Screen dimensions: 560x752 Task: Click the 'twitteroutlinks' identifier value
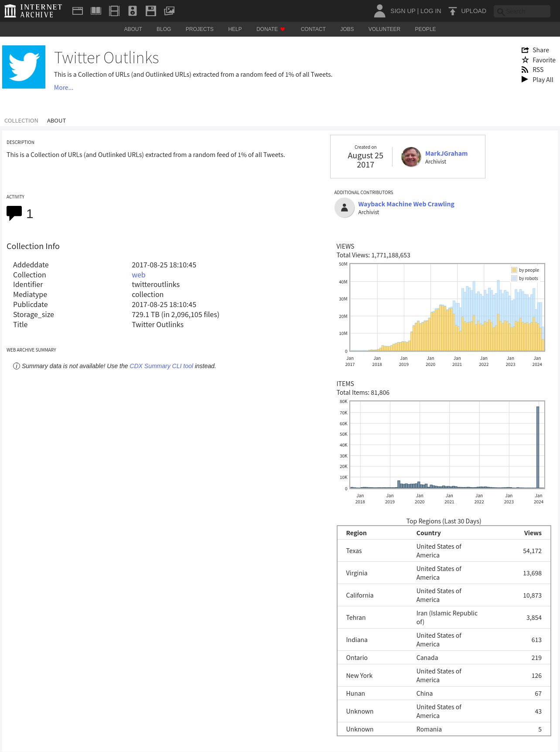click(156, 284)
